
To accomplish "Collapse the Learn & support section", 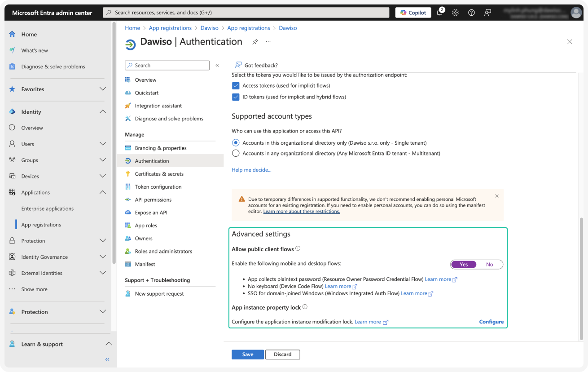I will point(108,344).
